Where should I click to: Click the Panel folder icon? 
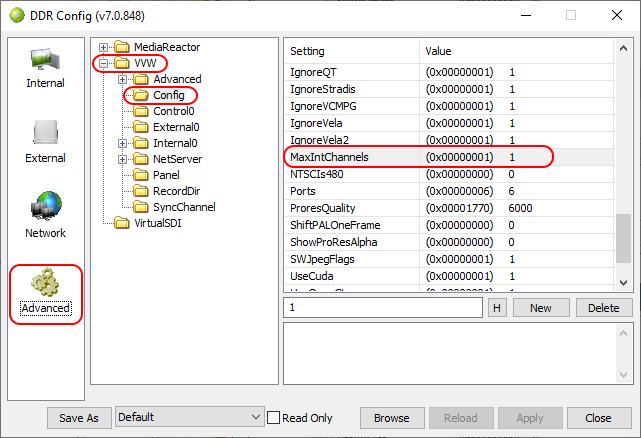(141, 175)
